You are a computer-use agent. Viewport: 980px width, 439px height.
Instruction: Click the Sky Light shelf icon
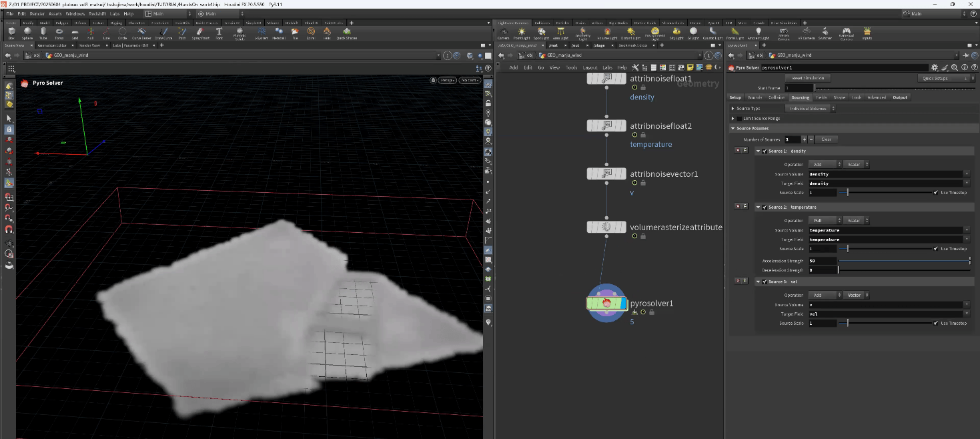pos(676,32)
